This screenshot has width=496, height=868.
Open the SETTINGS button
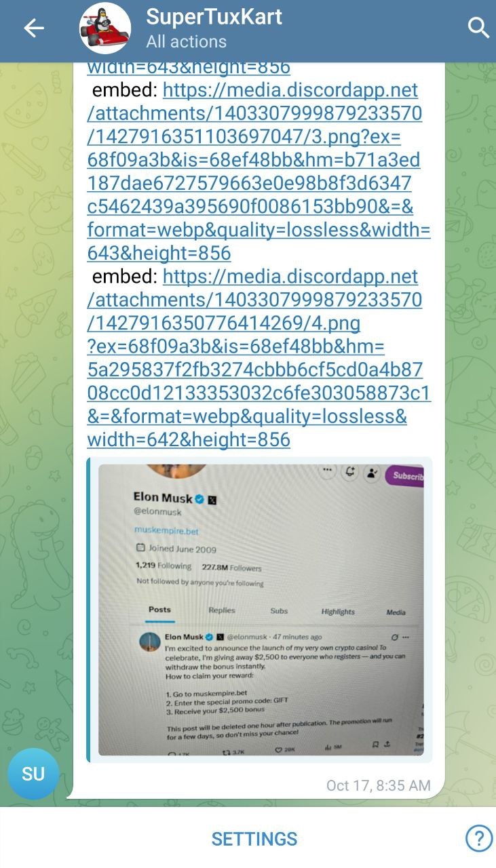tap(254, 839)
